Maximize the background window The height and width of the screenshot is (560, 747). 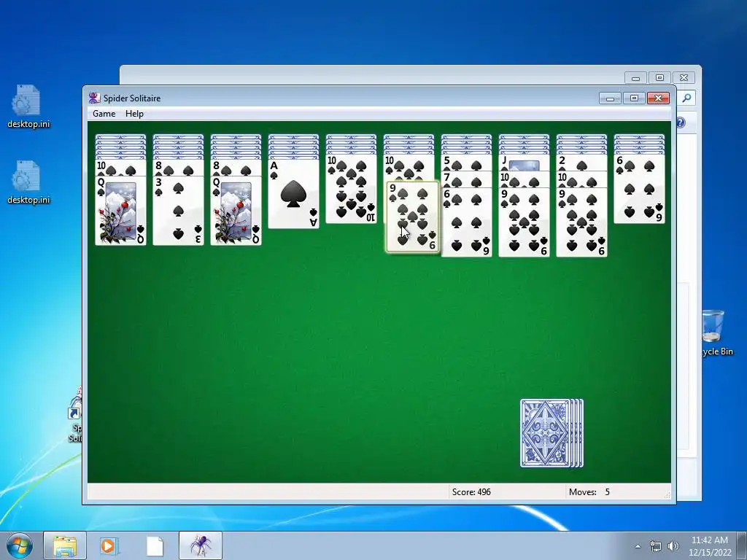click(659, 77)
